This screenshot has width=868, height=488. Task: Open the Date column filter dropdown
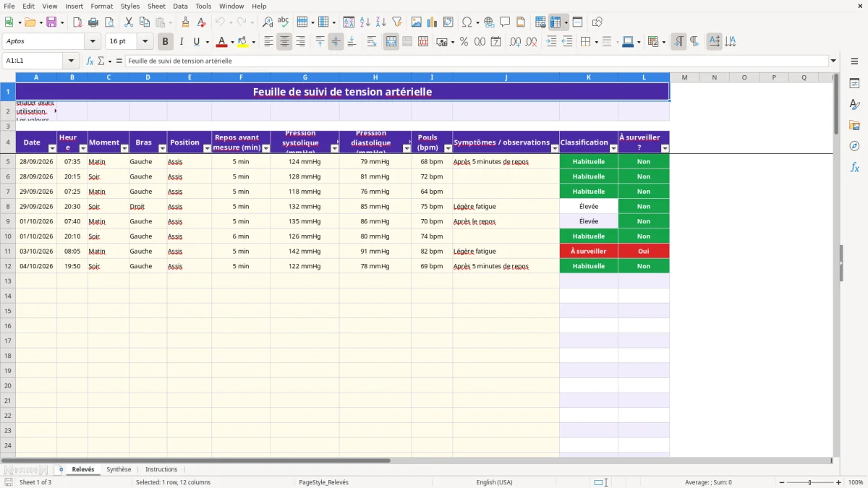pos(51,148)
